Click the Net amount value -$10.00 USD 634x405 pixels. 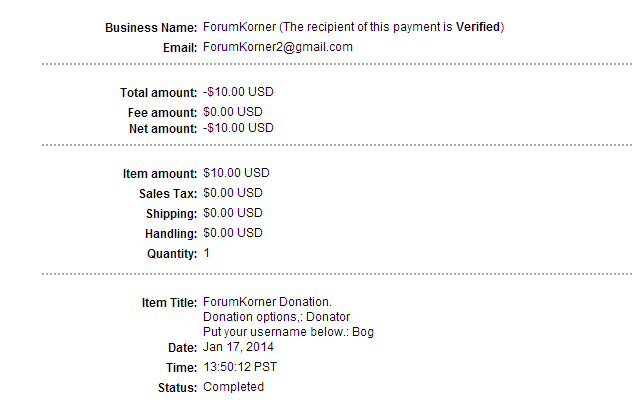coord(238,128)
